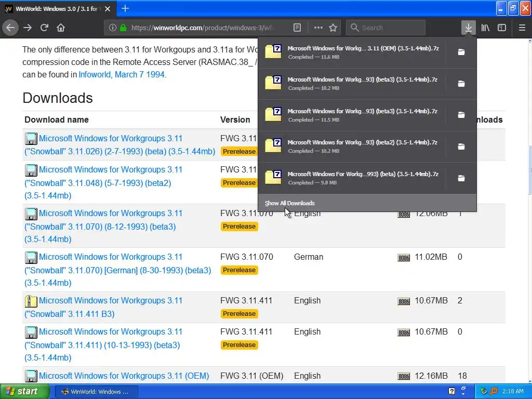
Task: Select the WinWorld: Windows taskbar button
Action: pos(96,392)
